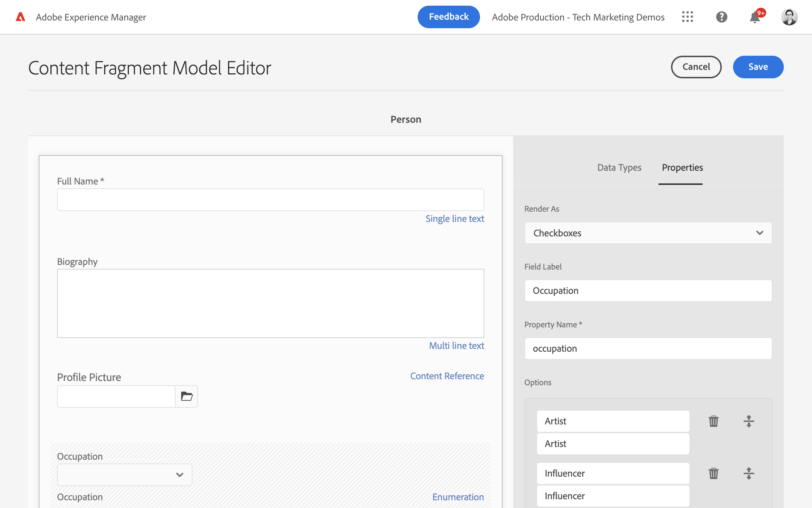The height and width of the screenshot is (508, 812).
Task: Open the notifications bell
Action: 755,17
